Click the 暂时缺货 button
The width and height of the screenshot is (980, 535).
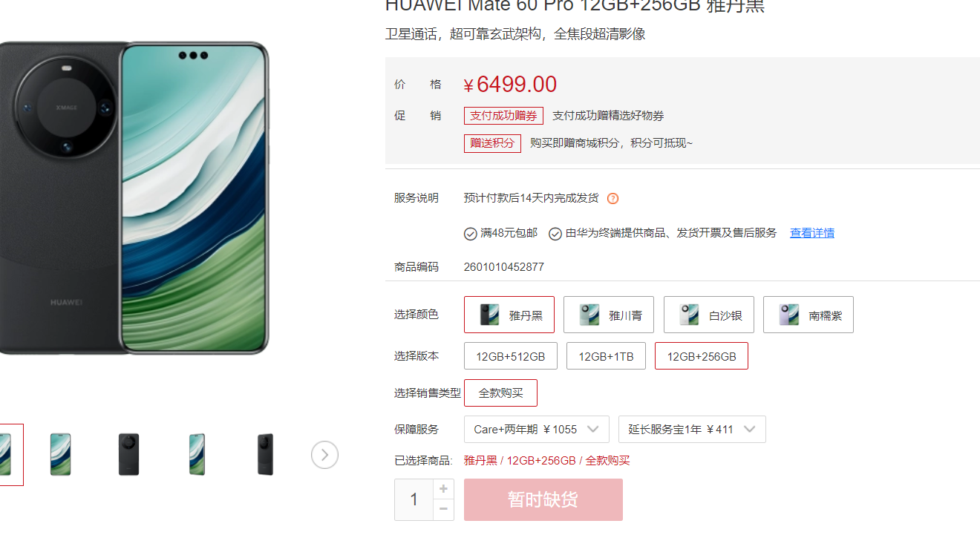pos(543,499)
